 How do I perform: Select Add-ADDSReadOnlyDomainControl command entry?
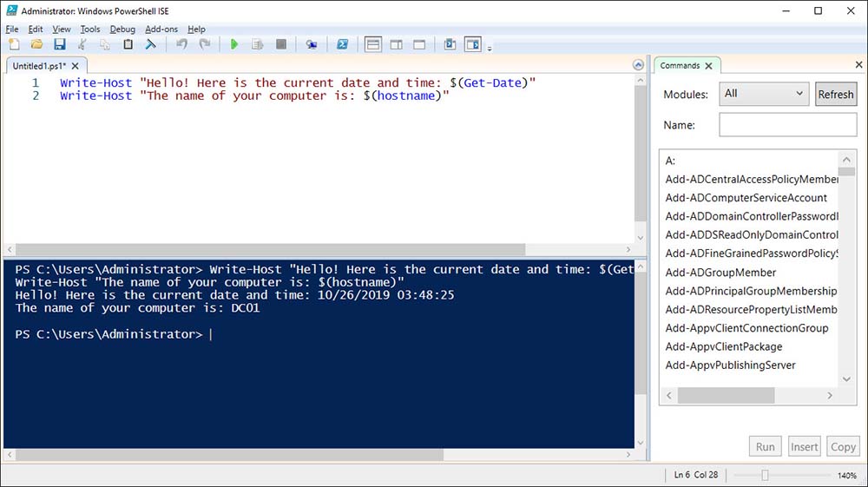[x=751, y=234]
